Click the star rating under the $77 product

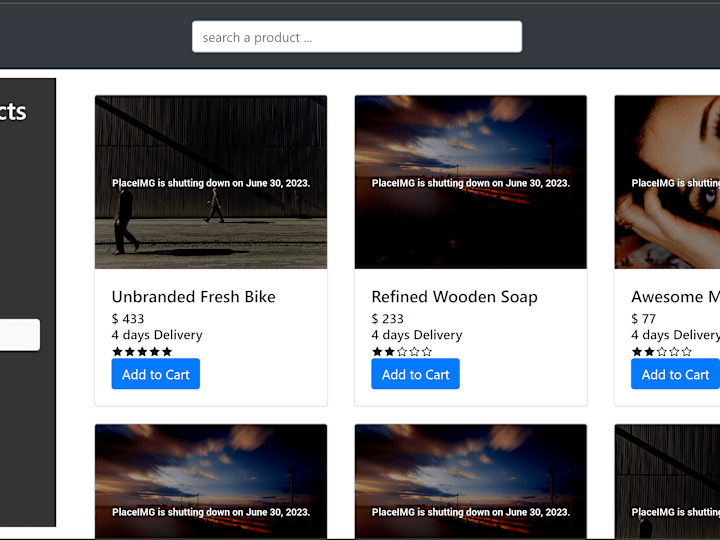(662, 352)
